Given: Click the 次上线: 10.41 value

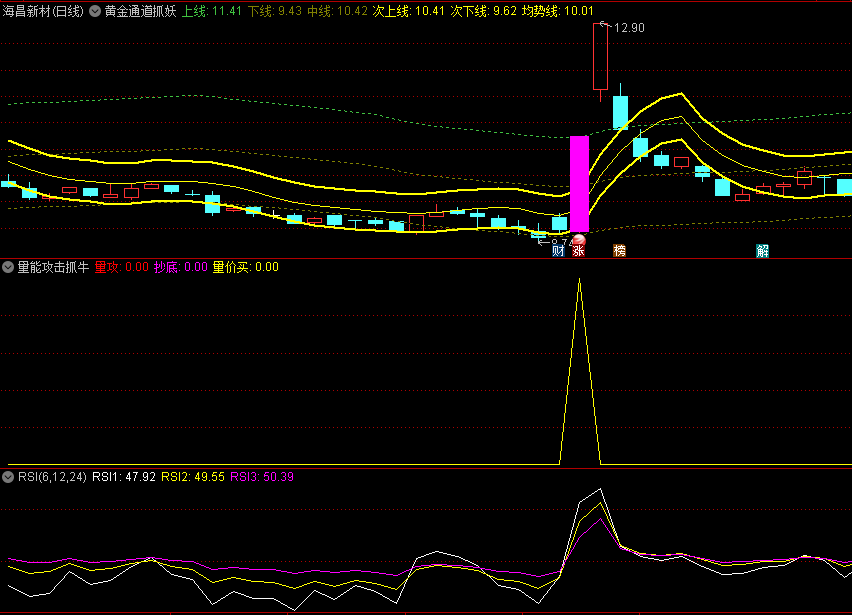Looking at the screenshot, I should (x=409, y=11).
